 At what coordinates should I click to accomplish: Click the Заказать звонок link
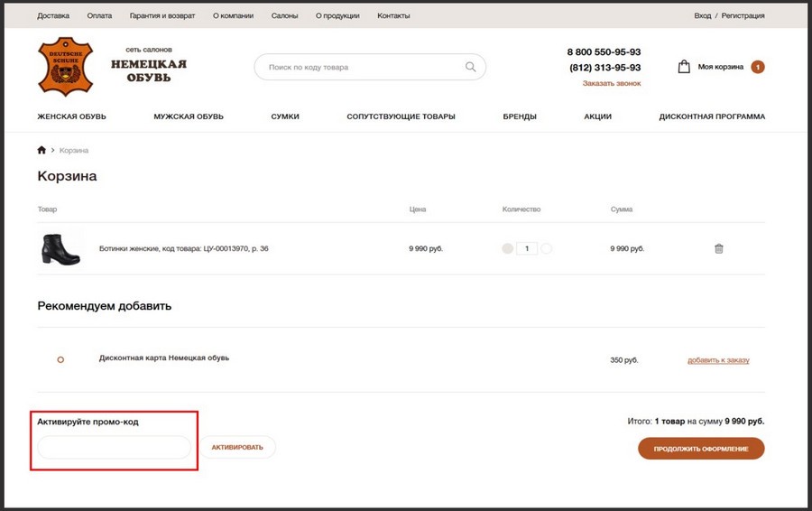click(612, 83)
